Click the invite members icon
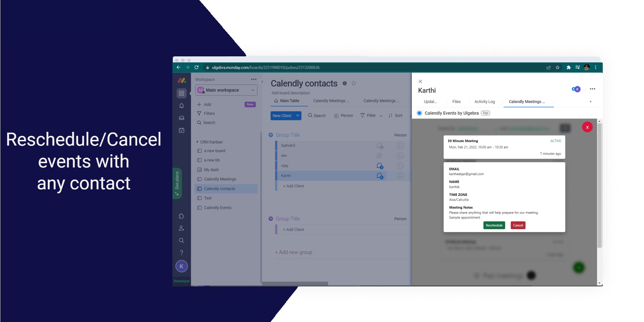Image resolution: width=644 pixels, height=322 pixels. coord(181,228)
